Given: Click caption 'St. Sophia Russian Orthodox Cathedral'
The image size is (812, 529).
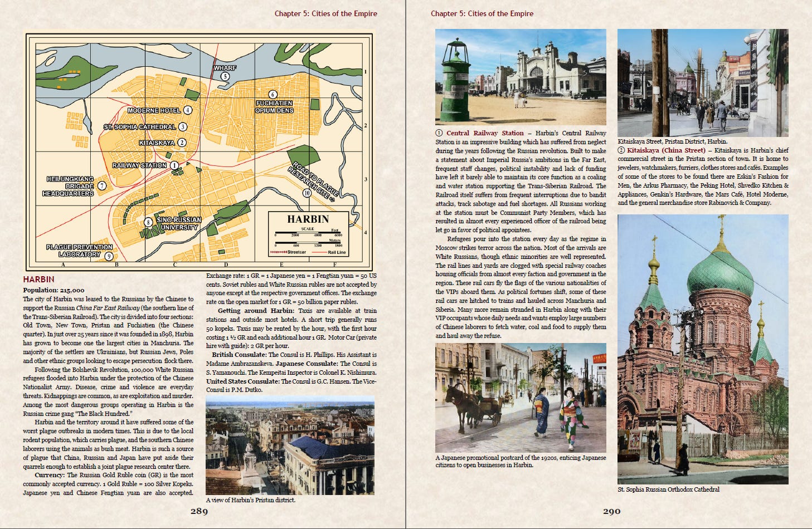Looking at the screenshot, I should click(x=668, y=489).
